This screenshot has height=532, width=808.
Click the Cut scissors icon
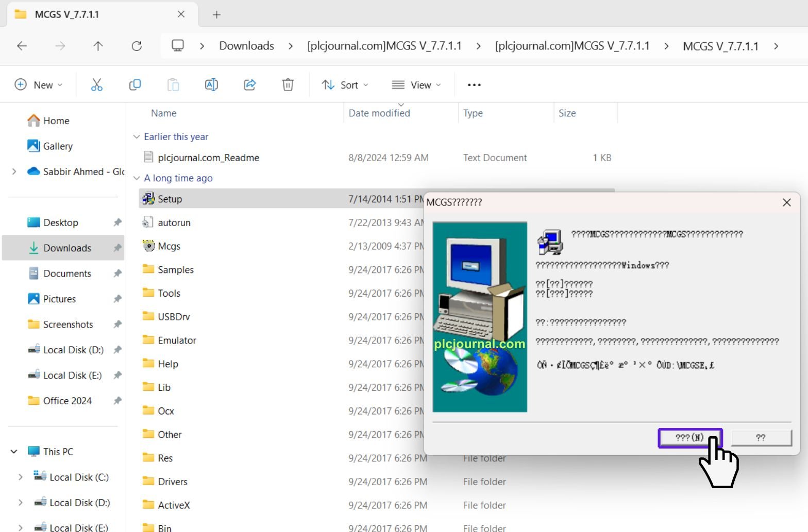click(x=96, y=85)
